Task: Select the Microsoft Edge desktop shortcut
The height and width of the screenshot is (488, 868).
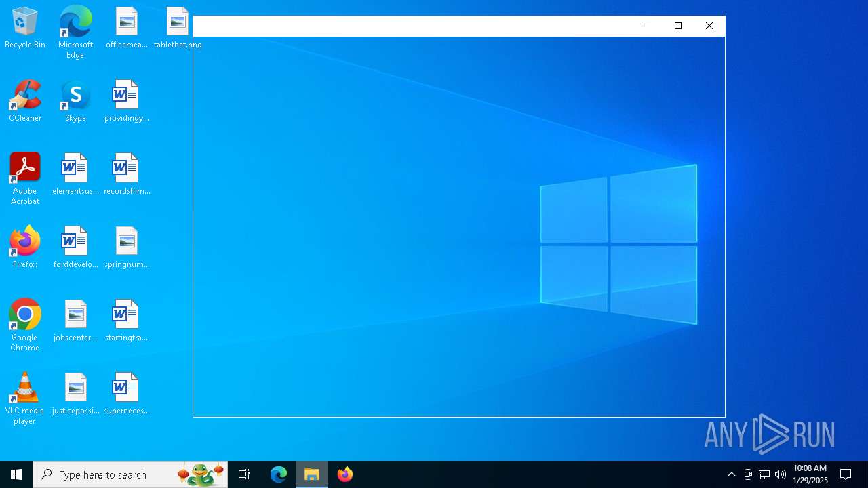Action: (75, 33)
